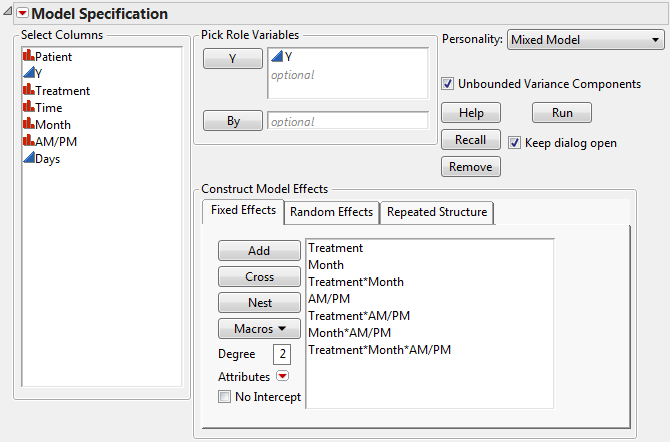Switch to the Random Effects tab
Viewport: 670px width, 442px height.
(331, 212)
